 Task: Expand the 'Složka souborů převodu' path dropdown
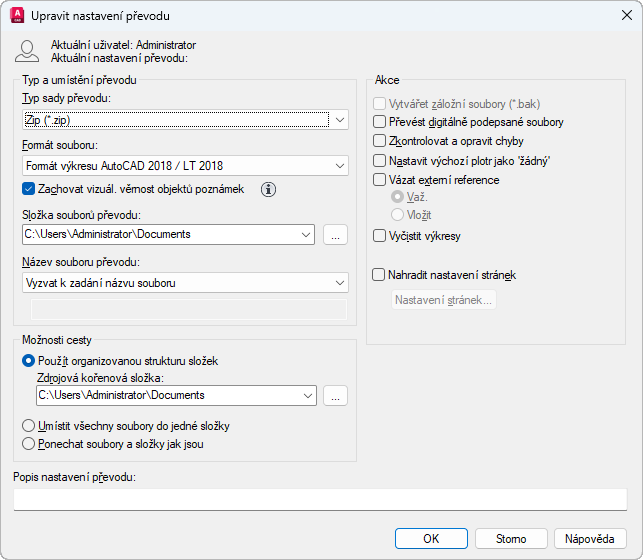click(306, 235)
